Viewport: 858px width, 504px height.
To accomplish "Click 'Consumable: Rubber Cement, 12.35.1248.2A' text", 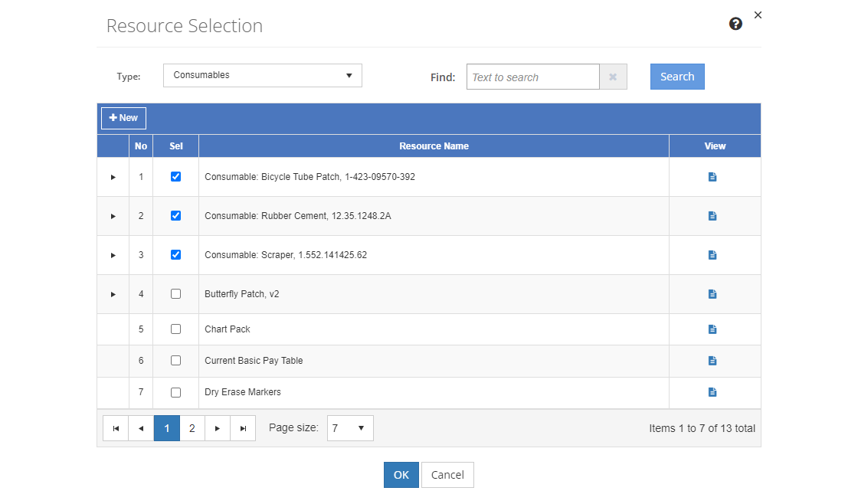I will pos(298,216).
